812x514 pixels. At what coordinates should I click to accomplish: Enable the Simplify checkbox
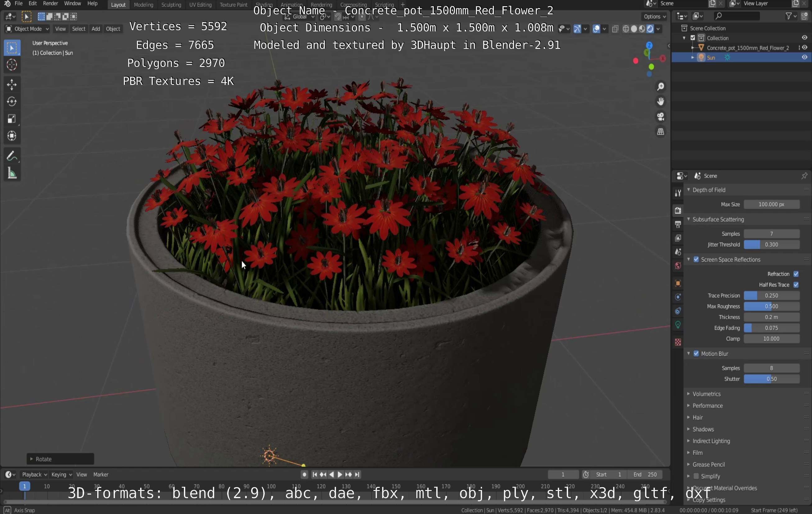tap(696, 476)
